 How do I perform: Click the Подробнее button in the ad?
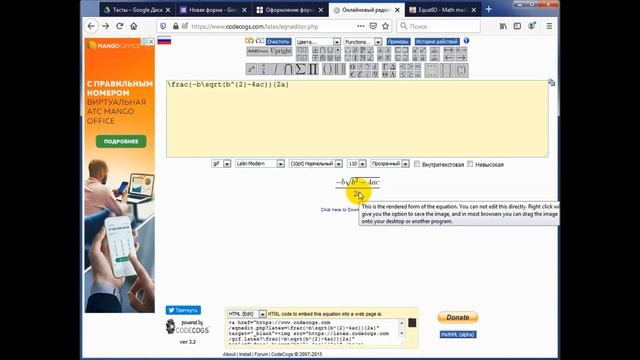coord(121,141)
